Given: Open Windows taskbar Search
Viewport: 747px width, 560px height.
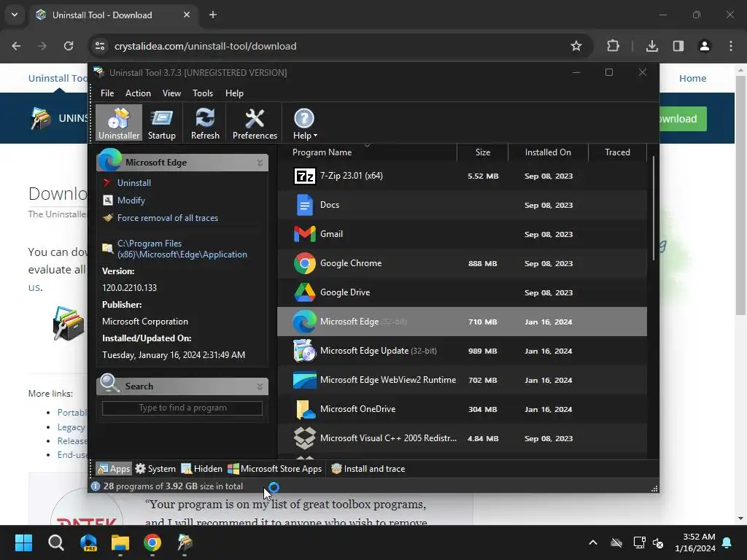Looking at the screenshot, I should pos(55,542).
